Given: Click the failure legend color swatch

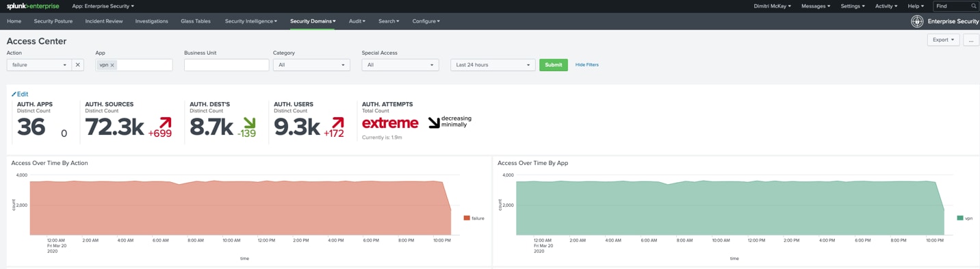Looking at the screenshot, I should (467, 218).
